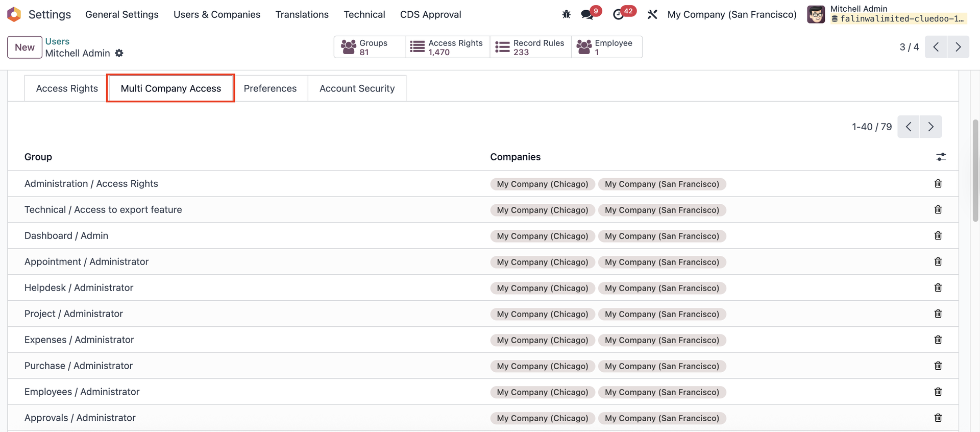Click the vertical page scrollbar
This screenshot has height=432, width=980.
[975, 171]
